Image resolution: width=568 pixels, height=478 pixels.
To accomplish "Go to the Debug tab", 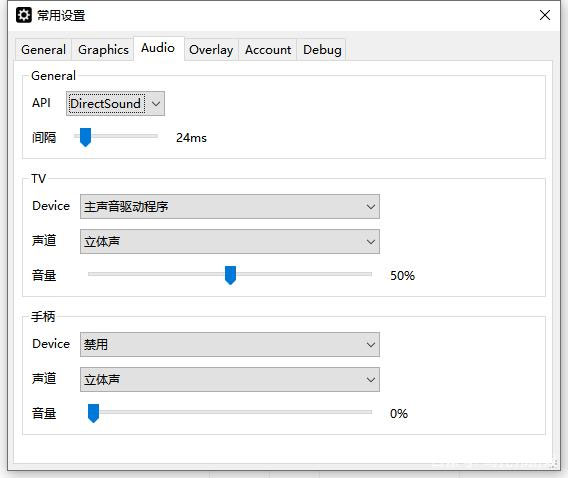I will pos(322,50).
